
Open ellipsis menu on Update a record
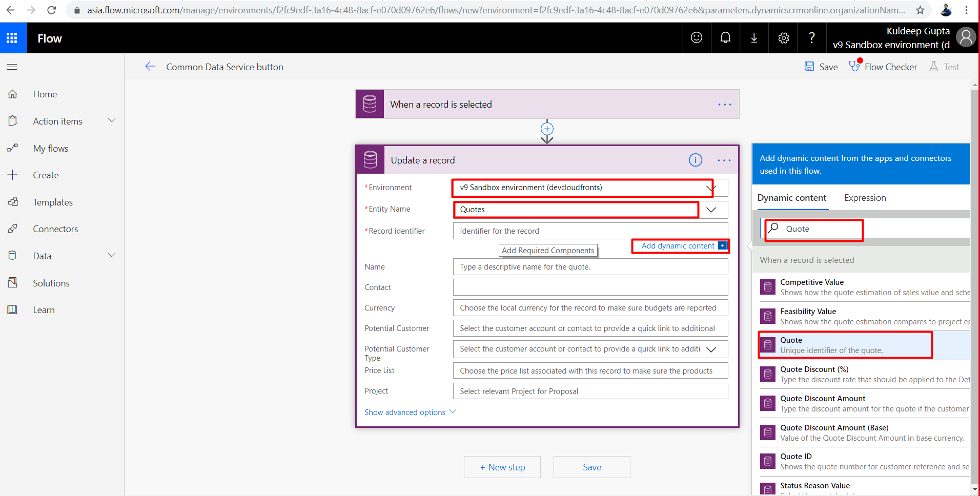tap(724, 160)
